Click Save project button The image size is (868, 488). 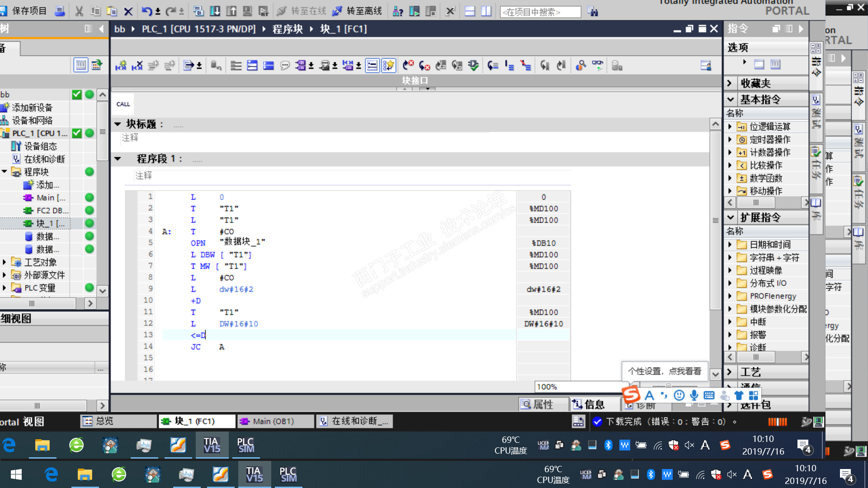point(24,11)
